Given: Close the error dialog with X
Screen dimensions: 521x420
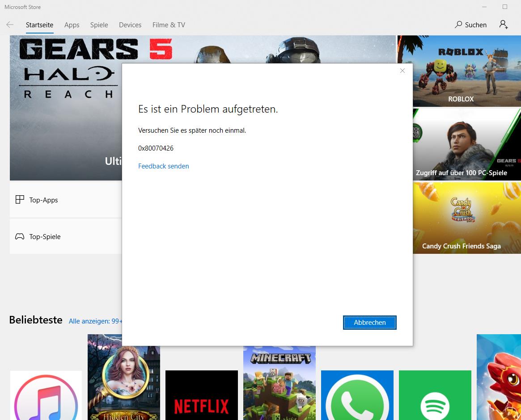Looking at the screenshot, I should coord(402,71).
